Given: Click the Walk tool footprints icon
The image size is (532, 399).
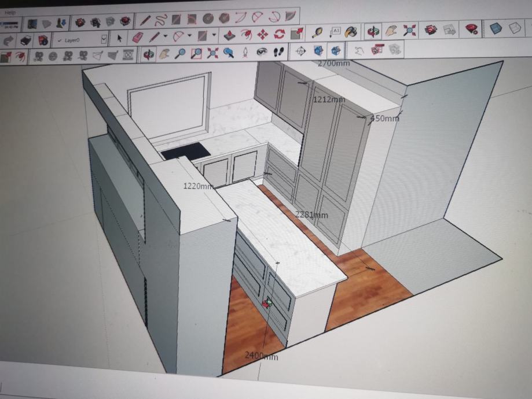Looking at the screenshot, I should 279,51.
